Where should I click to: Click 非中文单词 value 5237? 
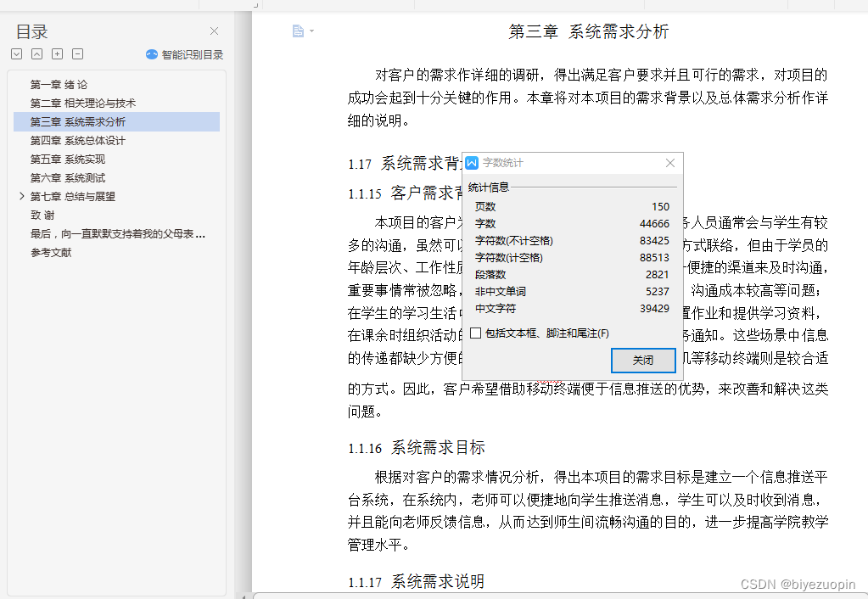(657, 291)
